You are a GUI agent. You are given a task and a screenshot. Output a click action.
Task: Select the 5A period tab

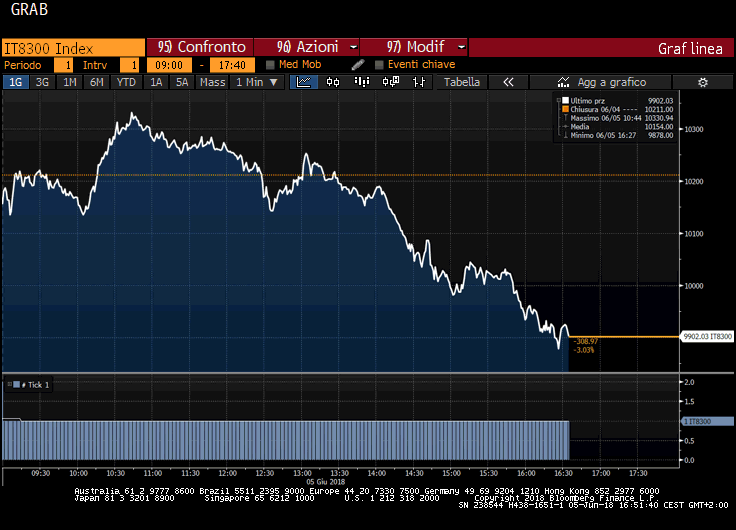click(x=182, y=82)
